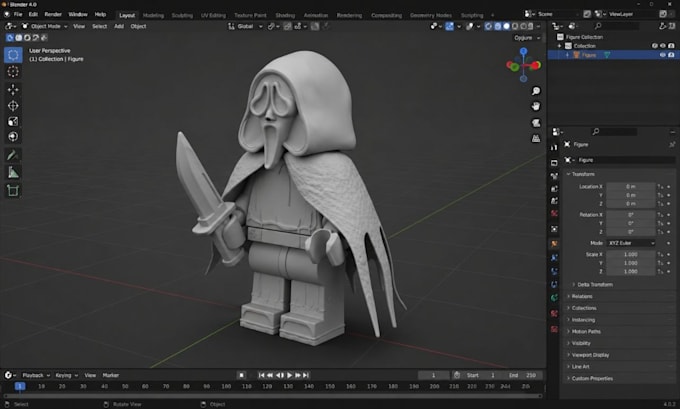Select the 3D Cursor tool
The image size is (680, 409).
[x=13, y=72]
